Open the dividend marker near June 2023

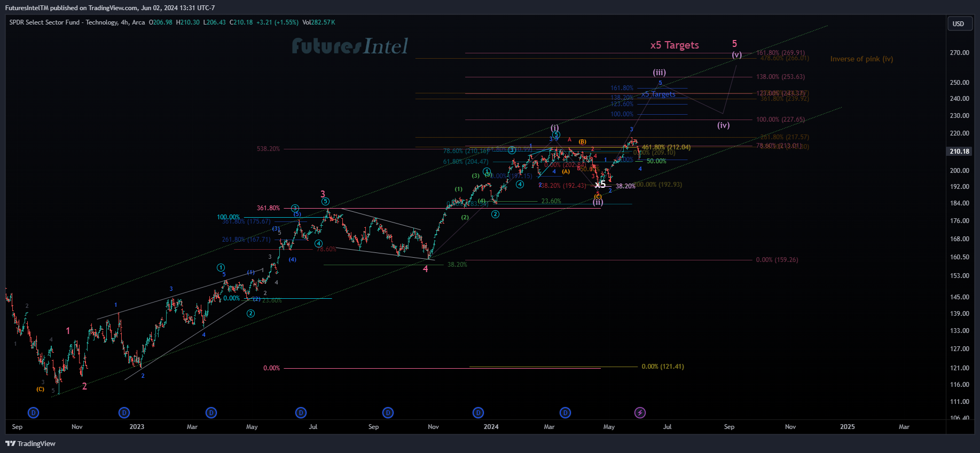pyautogui.click(x=301, y=412)
